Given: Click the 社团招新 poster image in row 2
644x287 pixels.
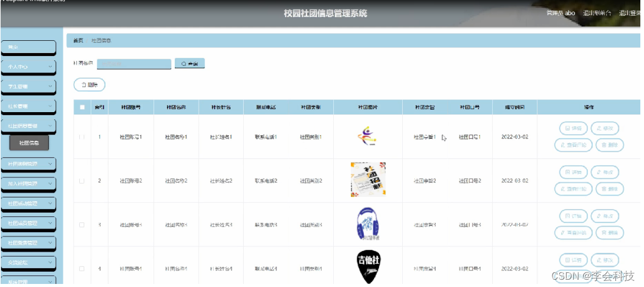Looking at the screenshot, I should click(368, 179).
